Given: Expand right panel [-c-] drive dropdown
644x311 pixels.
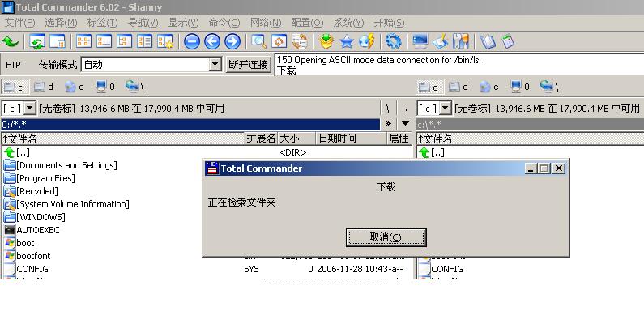Looking at the screenshot, I should pos(446,109).
